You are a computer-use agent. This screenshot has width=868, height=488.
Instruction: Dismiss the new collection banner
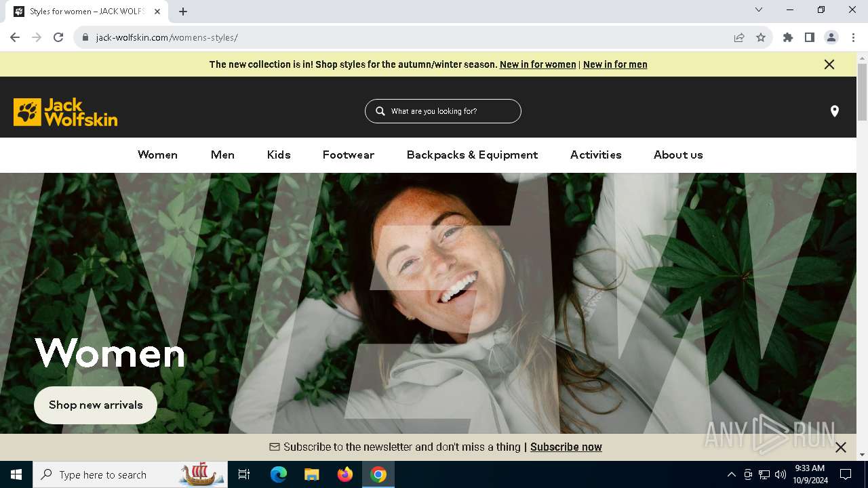829,64
